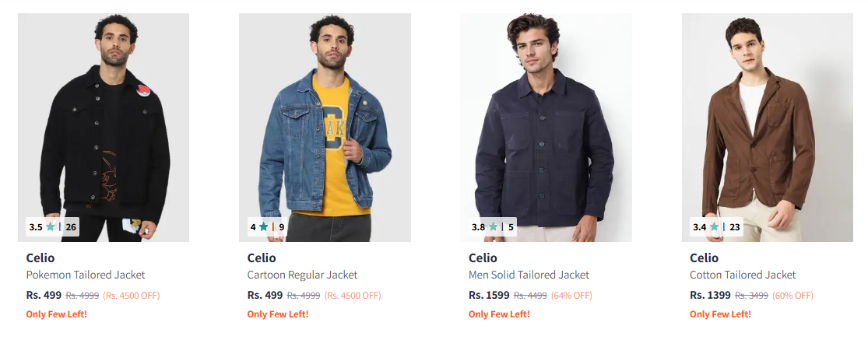Click the star icon on the Cartoon jacket rating
This screenshot has height=340, width=868.
(264, 227)
